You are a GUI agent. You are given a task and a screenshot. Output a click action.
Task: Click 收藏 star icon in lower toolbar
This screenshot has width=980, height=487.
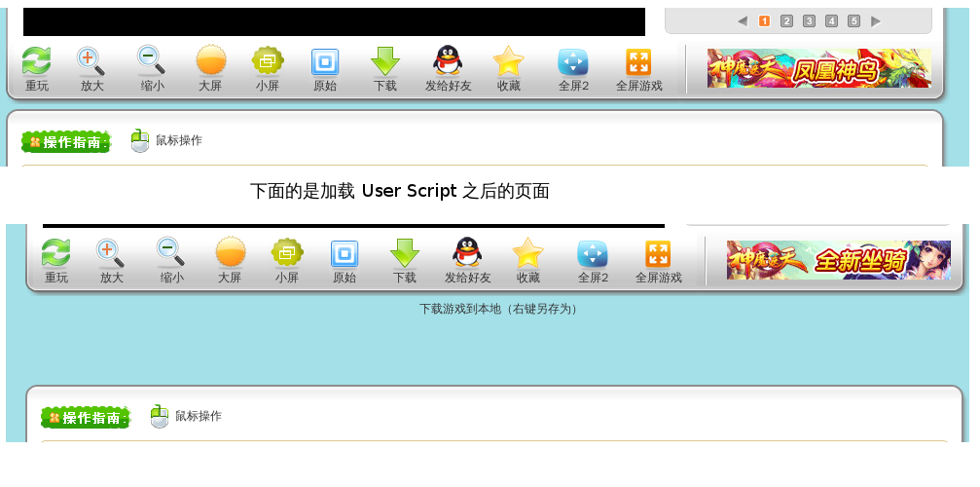click(x=527, y=253)
